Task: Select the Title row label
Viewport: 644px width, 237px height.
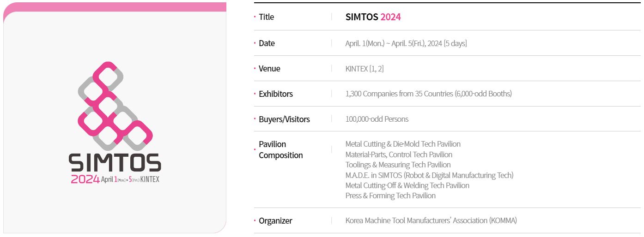Action: click(x=266, y=17)
